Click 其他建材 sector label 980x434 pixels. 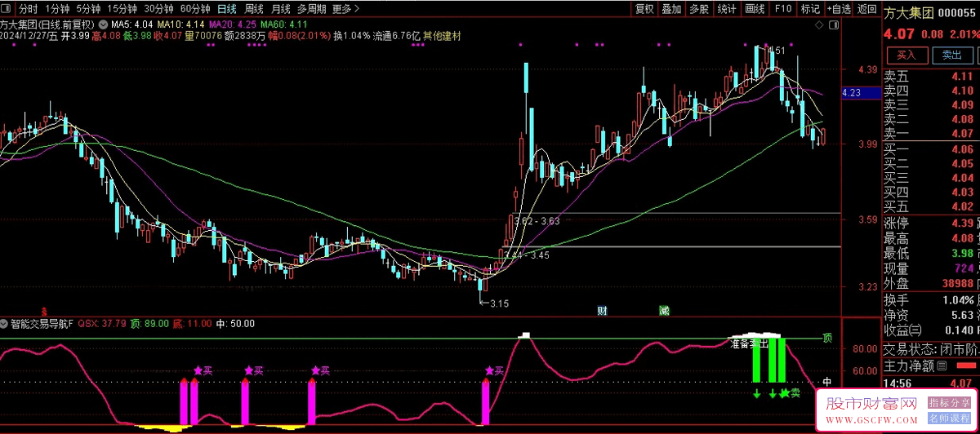pos(442,36)
